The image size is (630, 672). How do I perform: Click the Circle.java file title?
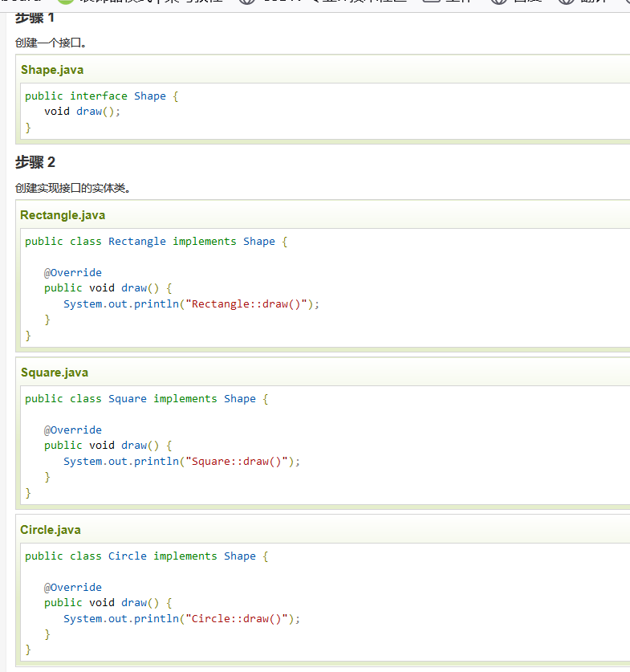(51, 530)
